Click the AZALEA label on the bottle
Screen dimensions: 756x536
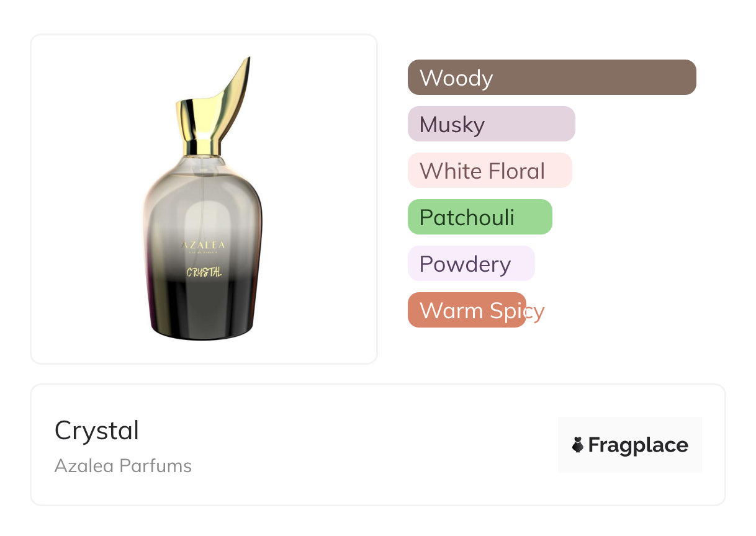pyautogui.click(x=203, y=245)
